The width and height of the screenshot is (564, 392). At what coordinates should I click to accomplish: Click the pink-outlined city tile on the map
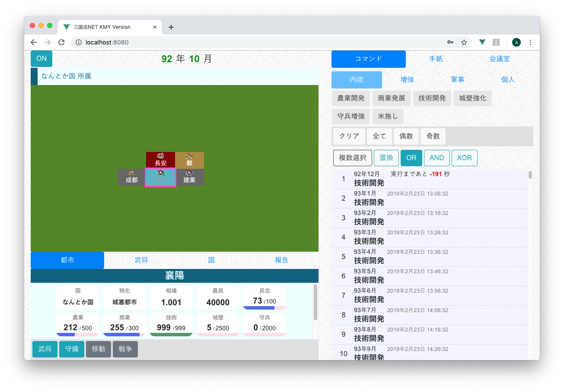[160, 177]
